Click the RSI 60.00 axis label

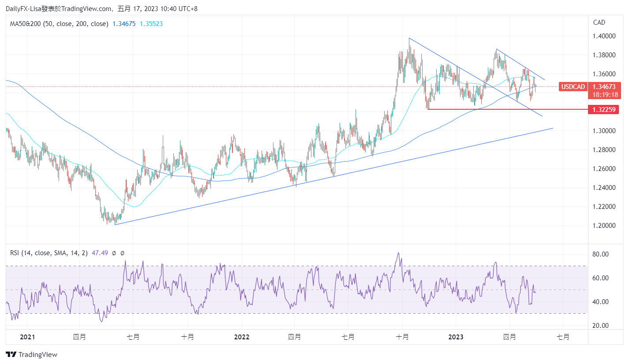tap(601, 278)
